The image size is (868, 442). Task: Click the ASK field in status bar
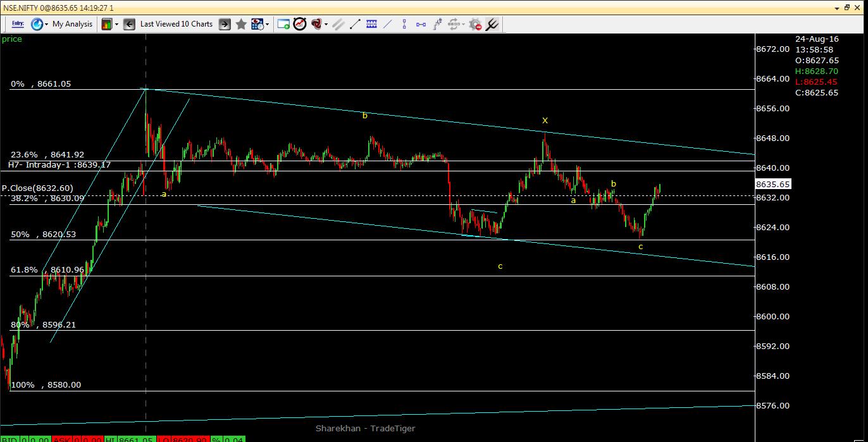(62, 439)
